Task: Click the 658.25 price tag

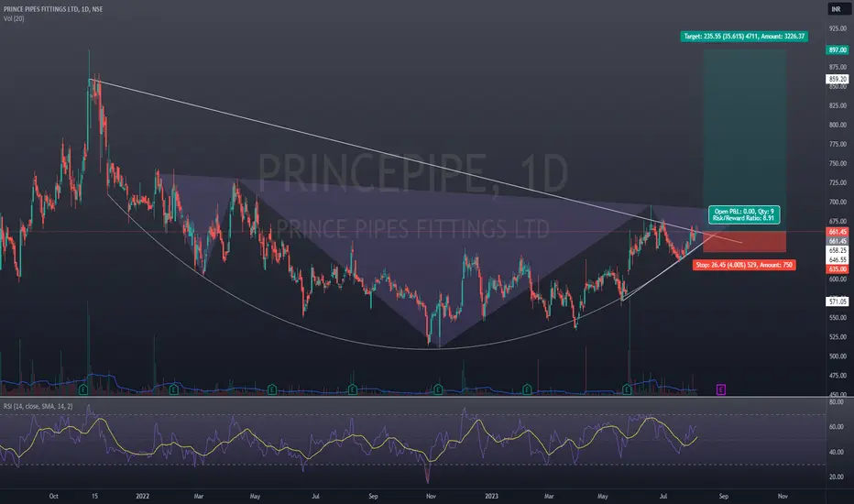Action: point(838,251)
